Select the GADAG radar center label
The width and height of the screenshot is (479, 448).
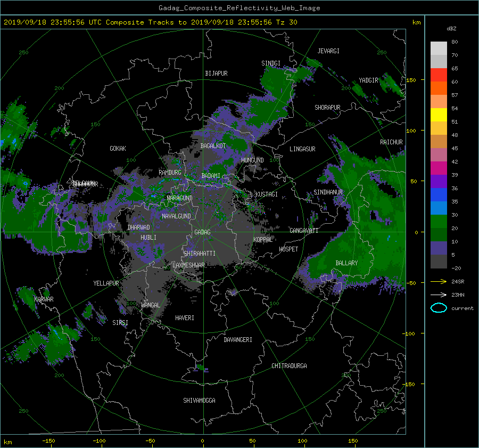[202, 232]
